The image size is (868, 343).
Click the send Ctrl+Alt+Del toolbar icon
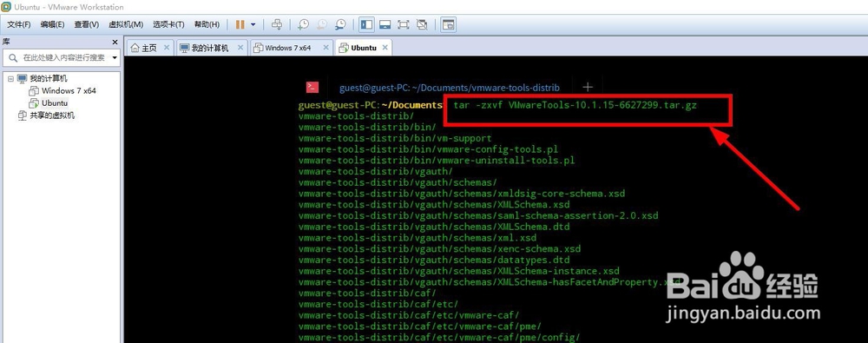click(x=277, y=24)
